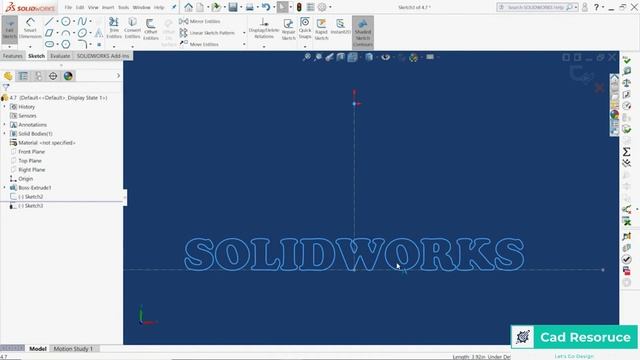Select the Sketch Fillet tool
This screenshot has height=360, width=640.
(82, 44)
